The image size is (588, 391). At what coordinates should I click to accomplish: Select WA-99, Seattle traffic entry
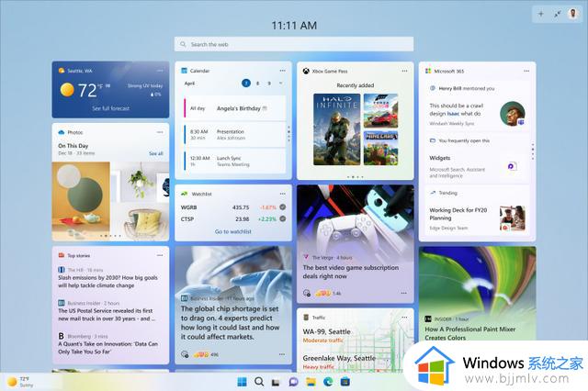327,335
